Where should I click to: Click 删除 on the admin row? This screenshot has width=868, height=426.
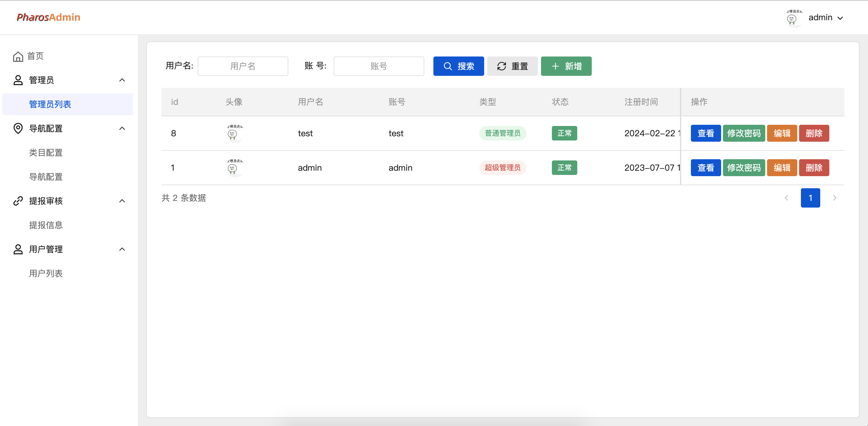click(814, 167)
